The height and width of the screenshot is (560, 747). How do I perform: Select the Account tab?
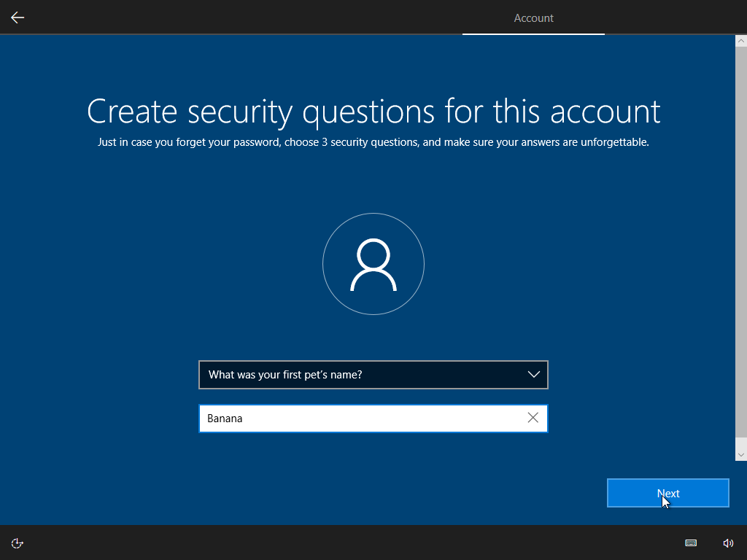pos(533,18)
